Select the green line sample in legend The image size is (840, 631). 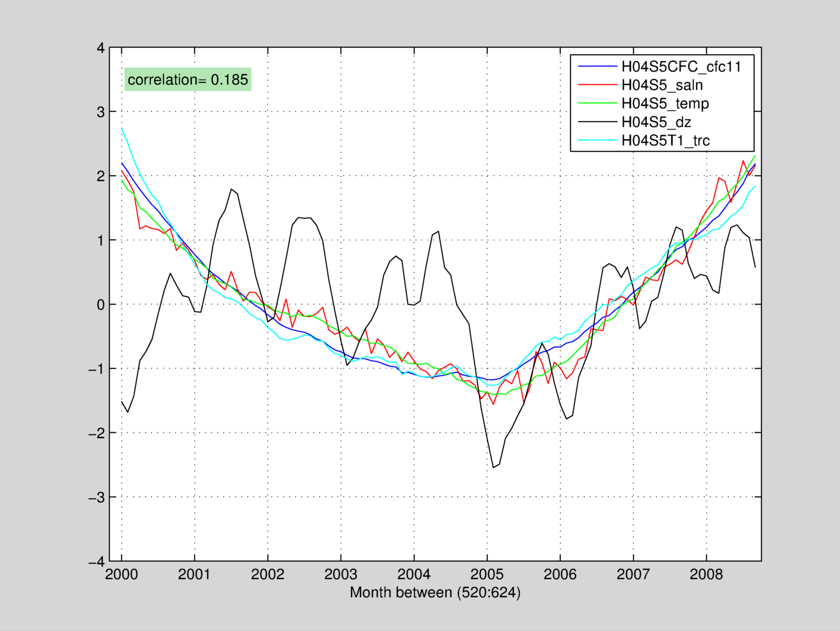point(597,103)
